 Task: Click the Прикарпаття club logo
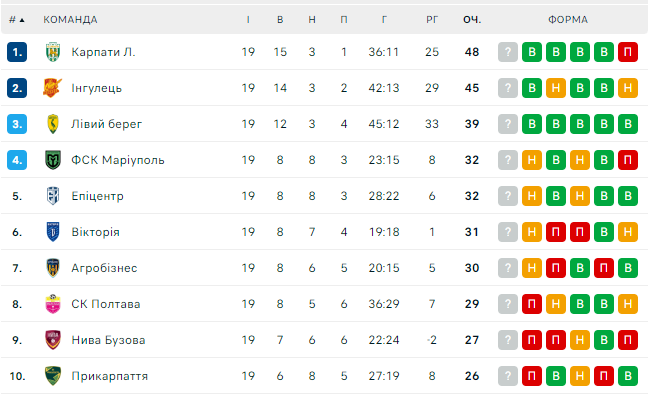coord(53,376)
